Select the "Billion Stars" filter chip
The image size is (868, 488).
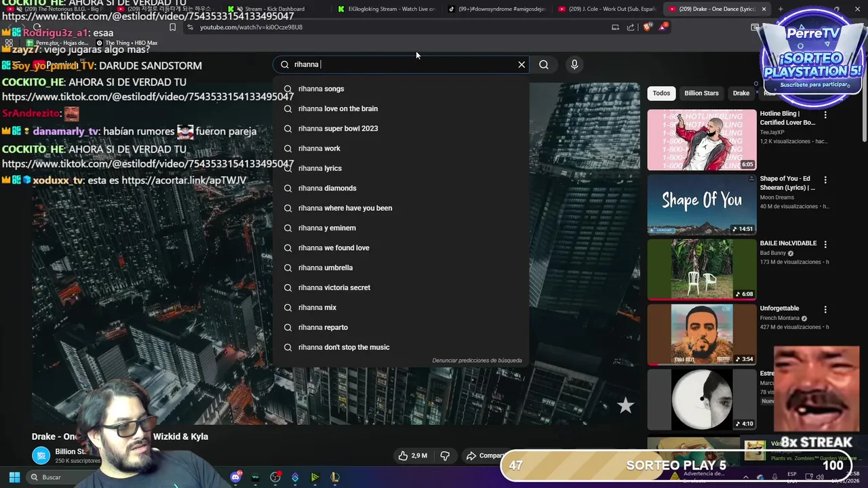[701, 93]
